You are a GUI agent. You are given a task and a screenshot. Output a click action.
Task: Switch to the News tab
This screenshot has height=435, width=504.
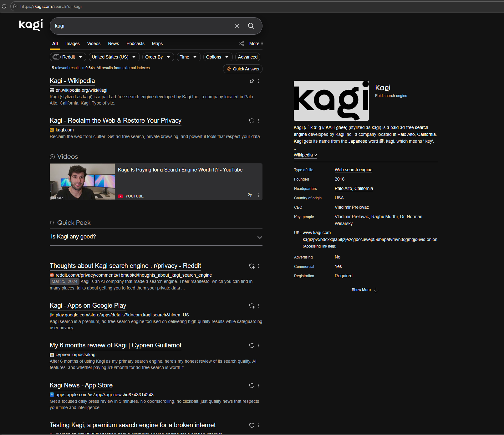(x=114, y=43)
